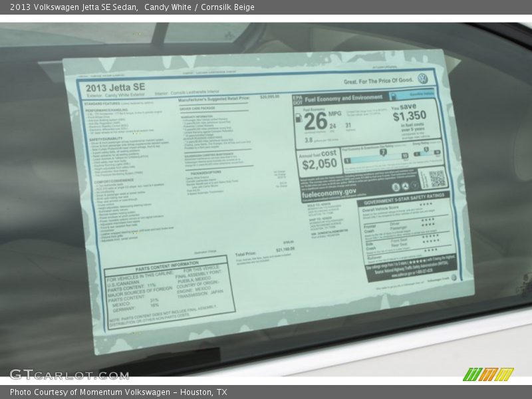Click the QR code on the fuel label
The image size is (532, 399).
tap(436, 178)
